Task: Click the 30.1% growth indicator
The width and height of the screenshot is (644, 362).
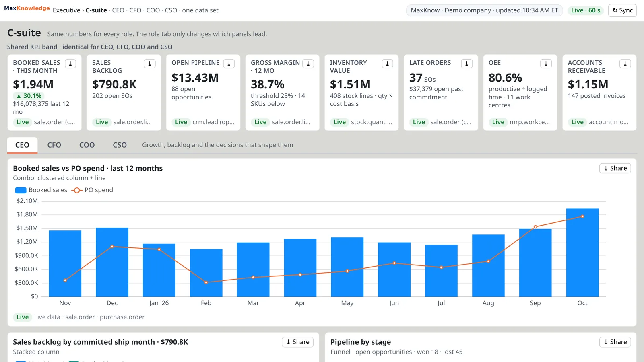Action: coord(29,96)
